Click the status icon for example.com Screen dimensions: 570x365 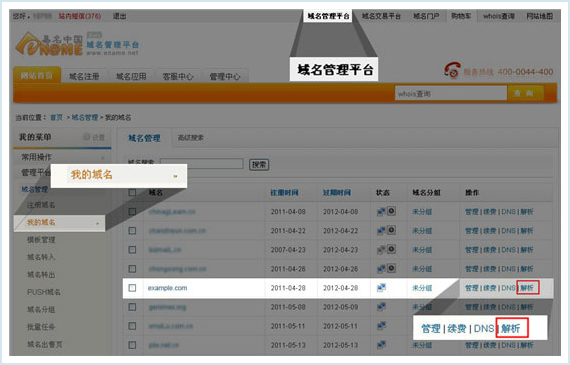[381, 288]
